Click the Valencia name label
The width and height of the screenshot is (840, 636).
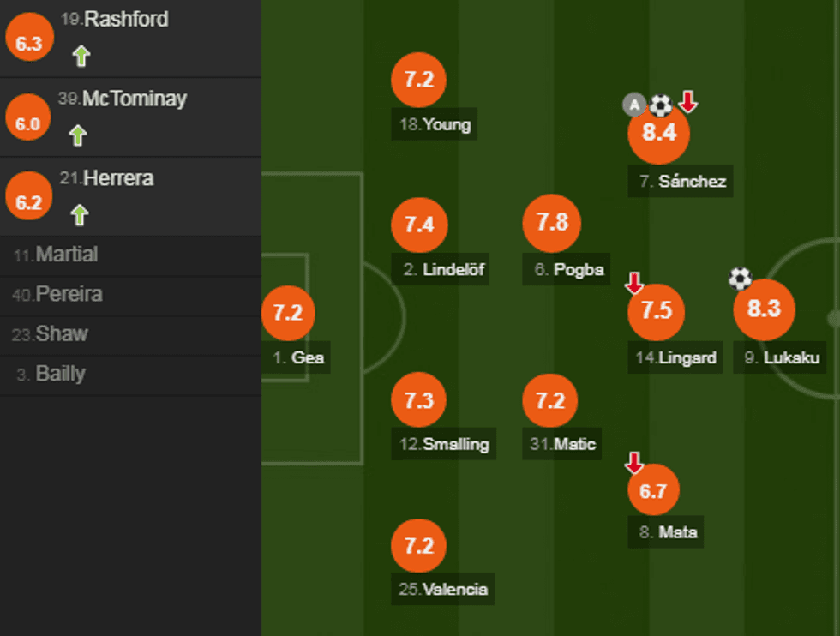(444, 589)
